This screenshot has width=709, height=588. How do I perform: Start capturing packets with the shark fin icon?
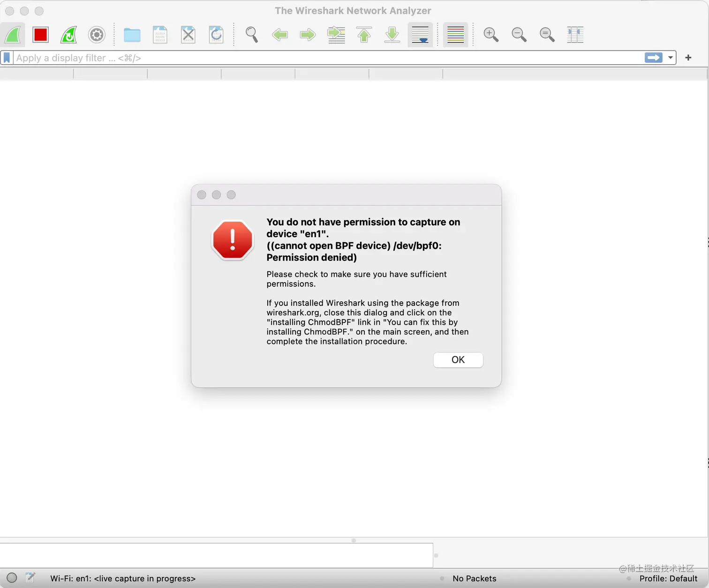pos(13,35)
